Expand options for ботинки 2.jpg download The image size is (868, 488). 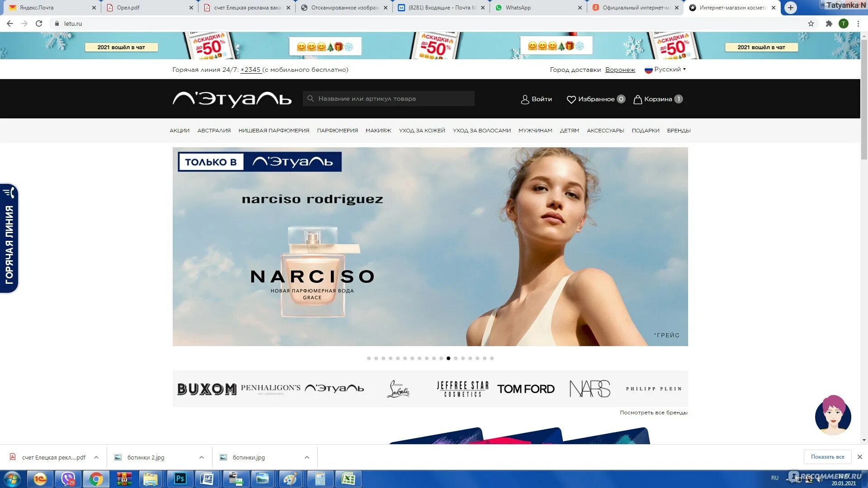[x=201, y=457]
